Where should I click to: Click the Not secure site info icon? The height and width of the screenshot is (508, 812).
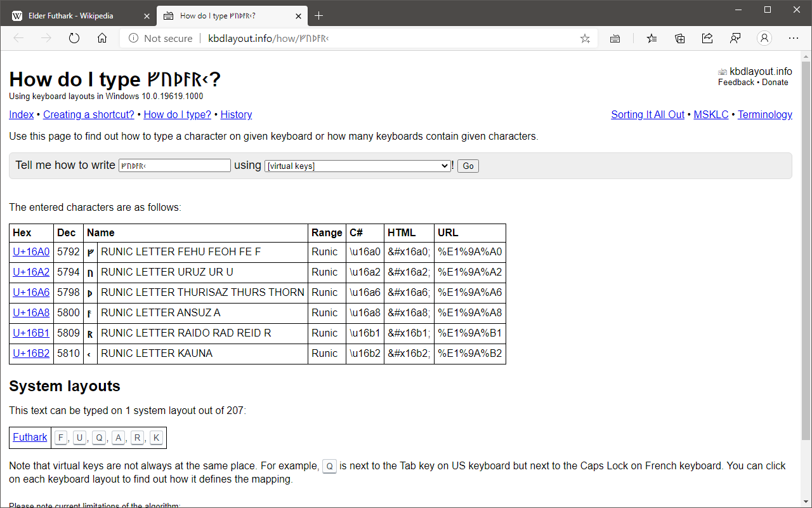point(134,38)
